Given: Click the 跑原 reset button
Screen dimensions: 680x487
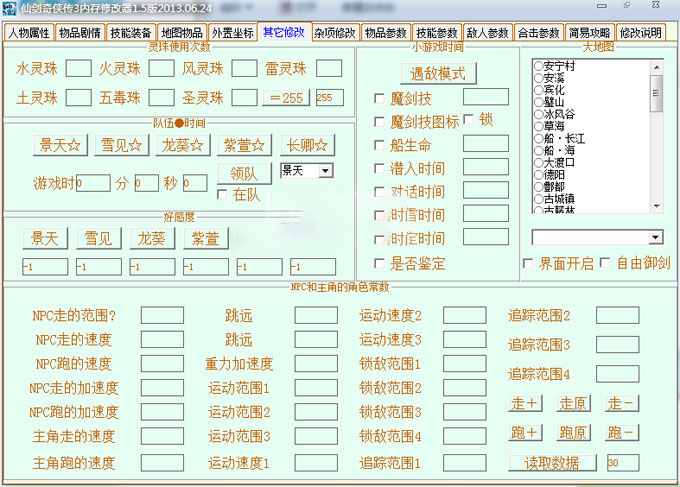Looking at the screenshot, I should pyautogui.click(x=572, y=433).
